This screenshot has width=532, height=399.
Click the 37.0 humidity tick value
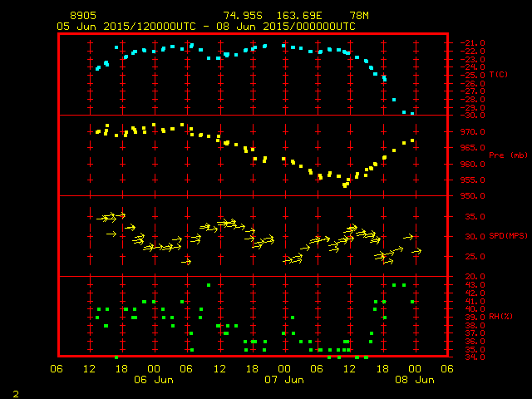coord(475,333)
